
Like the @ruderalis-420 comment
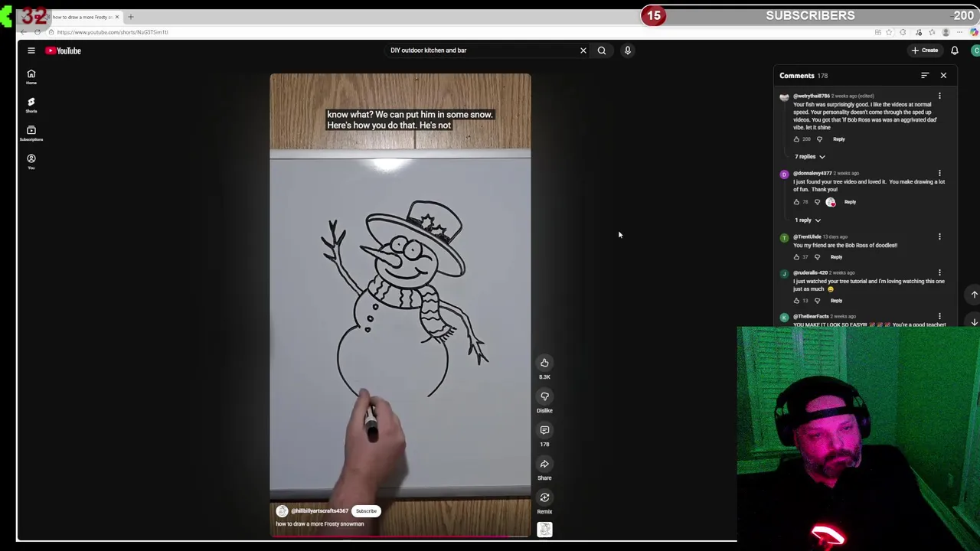click(796, 301)
